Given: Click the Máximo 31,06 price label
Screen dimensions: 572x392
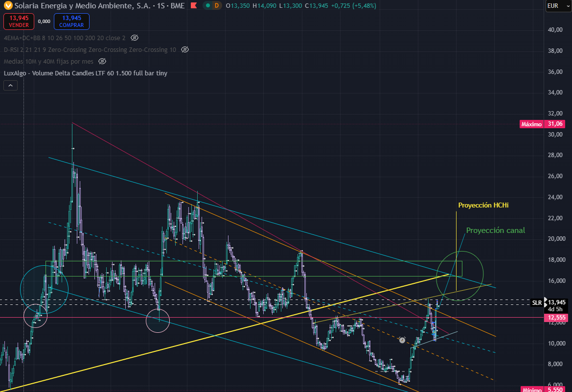Looking at the screenshot, I should 543,124.
